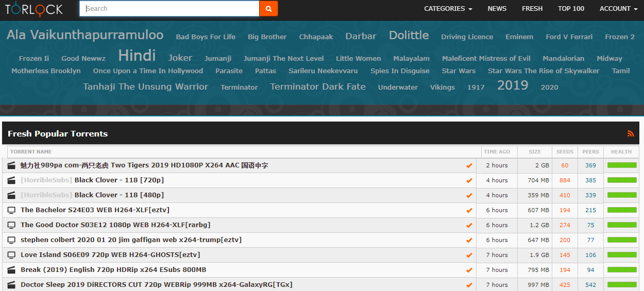
Task: Click the movie icon beside Doctor Sleep 2019
Action: point(11,285)
